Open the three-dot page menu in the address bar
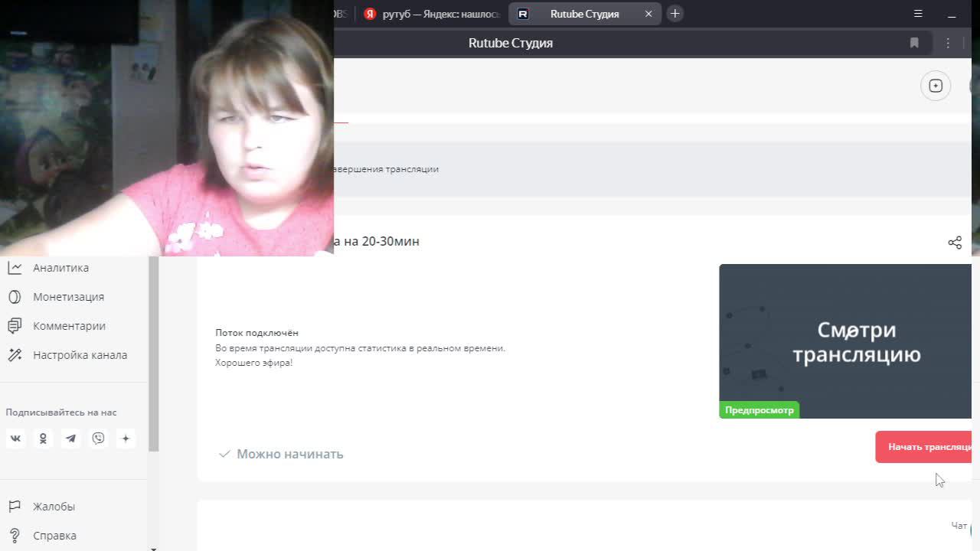 click(948, 43)
